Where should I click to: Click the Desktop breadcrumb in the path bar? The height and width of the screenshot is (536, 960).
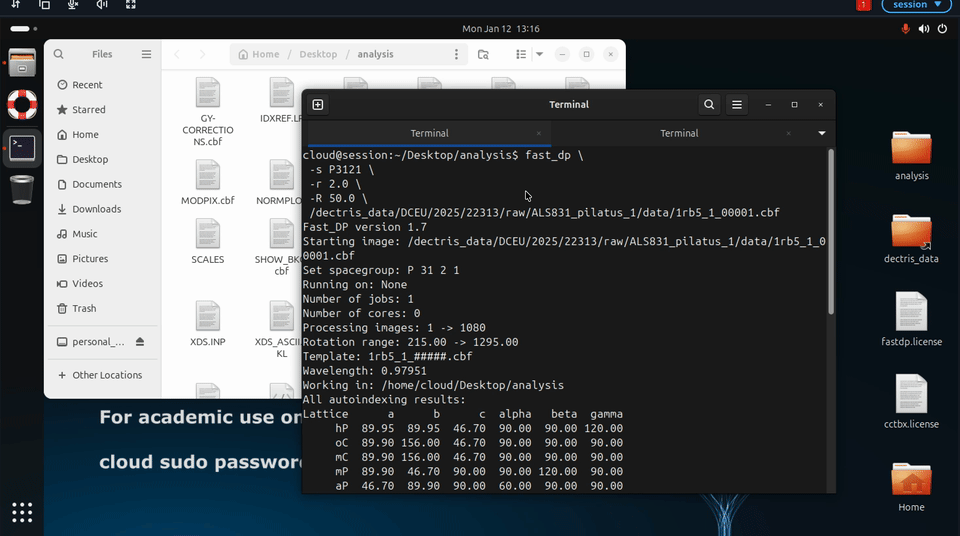318,54
